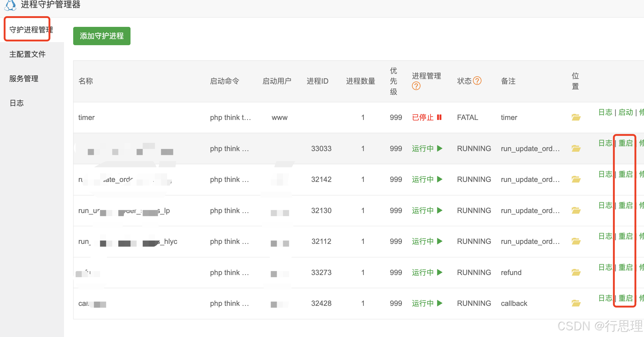Open folder icon in the timer row
Screen dimensions: 644x337
tap(576, 118)
